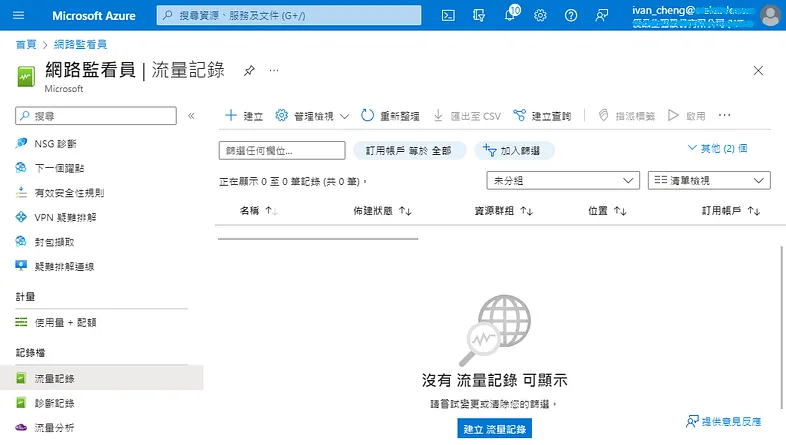
Task: Sort by 資源群組 column
Action: tap(503, 210)
